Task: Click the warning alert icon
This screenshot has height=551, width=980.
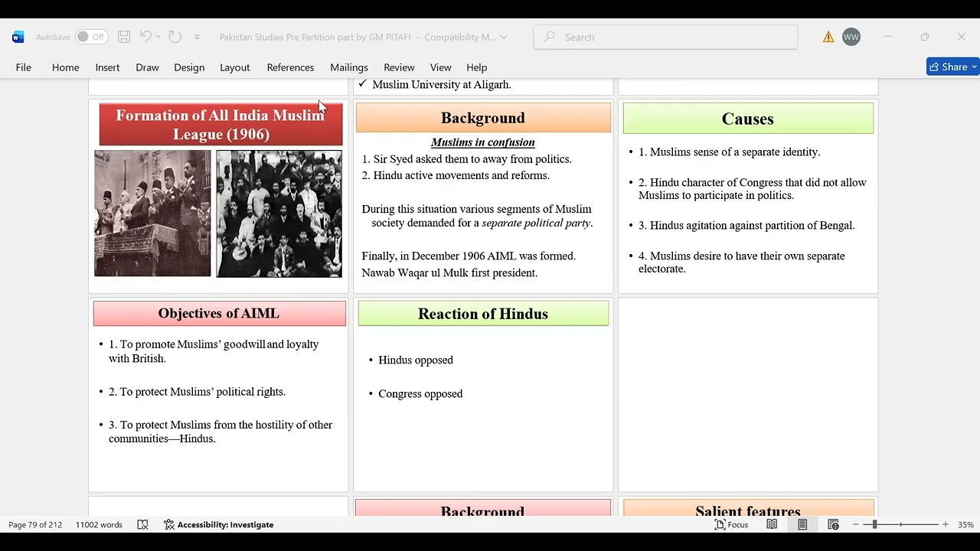Action: click(x=828, y=37)
